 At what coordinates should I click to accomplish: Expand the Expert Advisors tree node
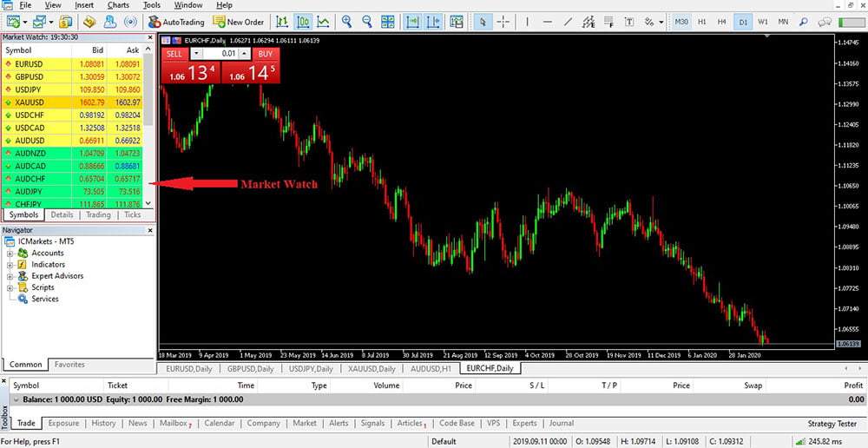pos(10,276)
